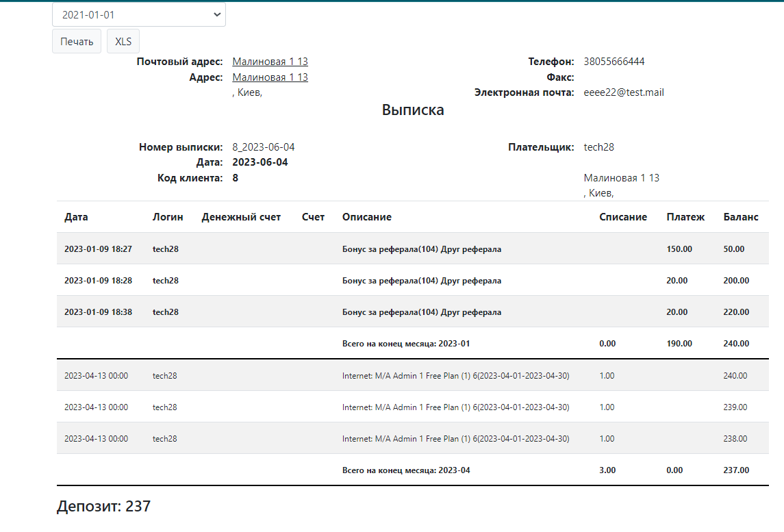Click the email eeee22@test.mail
The height and width of the screenshot is (532, 784).
(x=624, y=92)
